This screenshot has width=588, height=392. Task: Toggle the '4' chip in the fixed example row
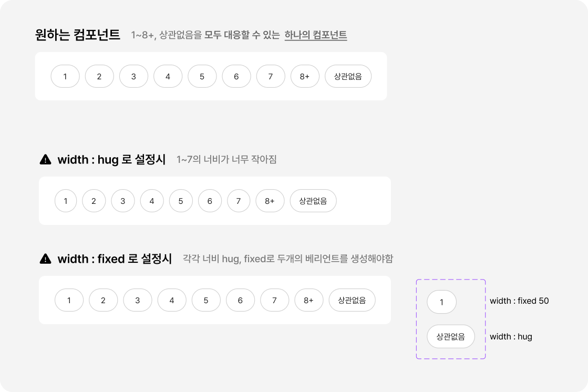[172, 300]
